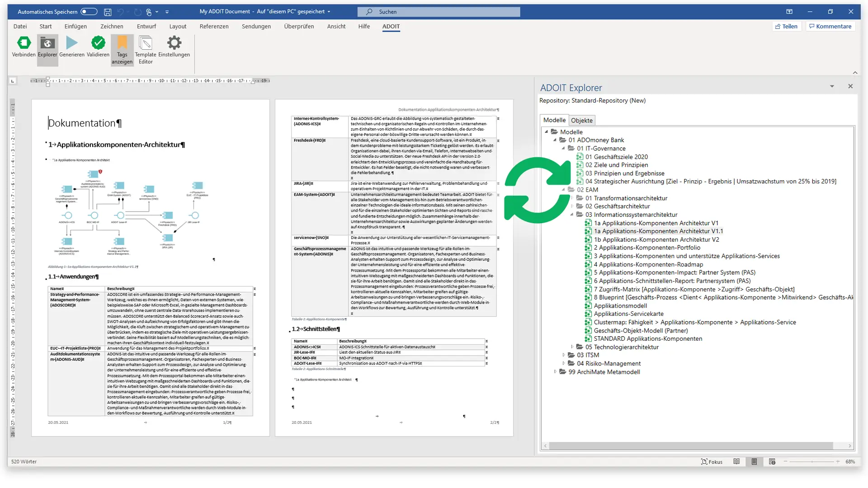This screenshot has height=488, width=868.
Task: Switch to Objekte tab in ADOIT Explorer
Action: click(x=581, y=121)
